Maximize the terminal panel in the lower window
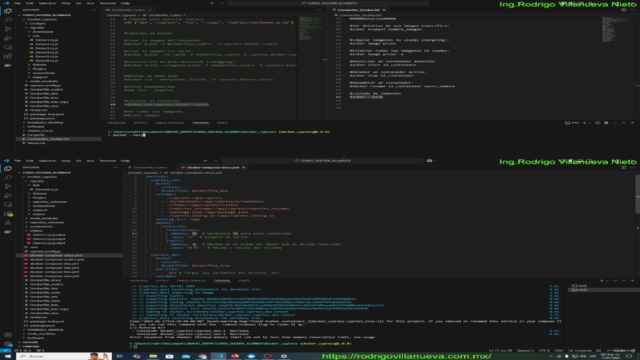The image size is (640, 360). coord(624,280)
